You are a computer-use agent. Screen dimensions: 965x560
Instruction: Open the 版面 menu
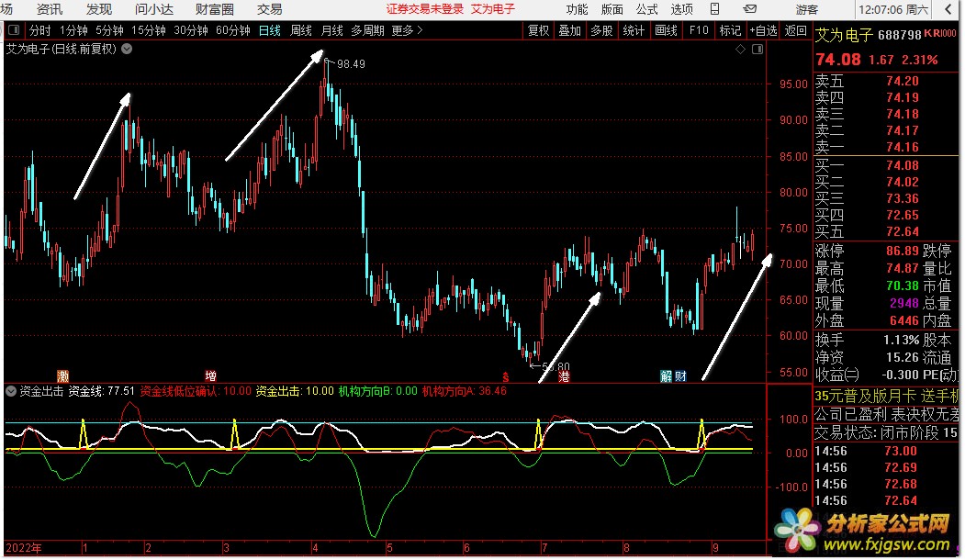pos(612,9)
